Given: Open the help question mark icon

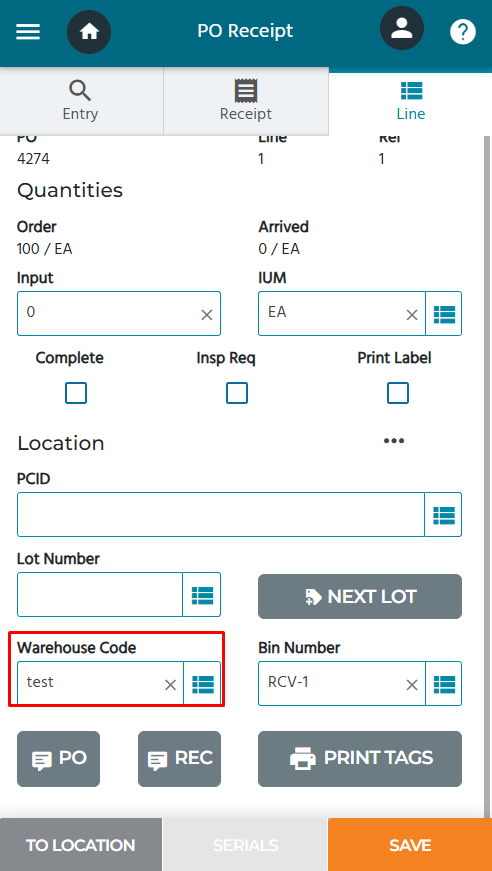Looking at the screenshot, I should tap(463, 32).
